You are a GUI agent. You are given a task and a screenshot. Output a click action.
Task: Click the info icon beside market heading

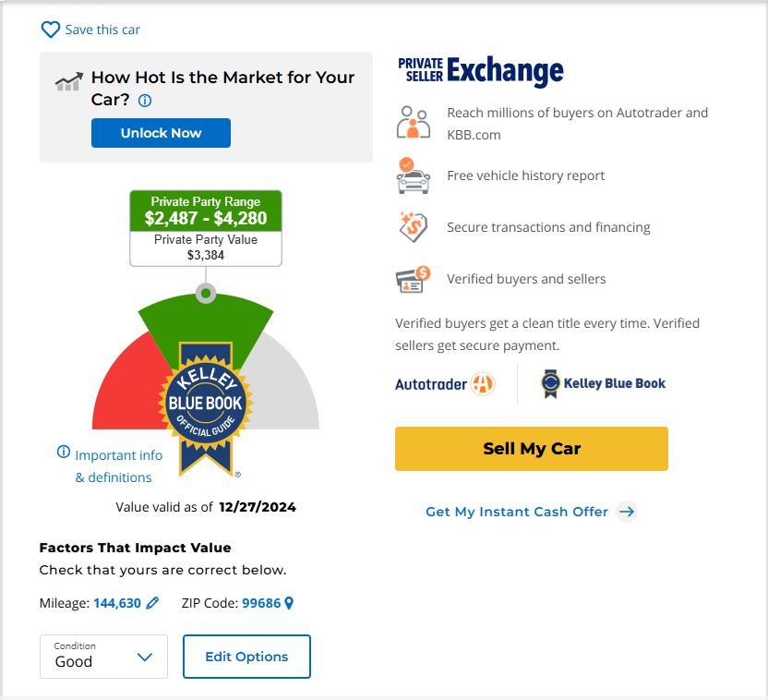[145, 101]
